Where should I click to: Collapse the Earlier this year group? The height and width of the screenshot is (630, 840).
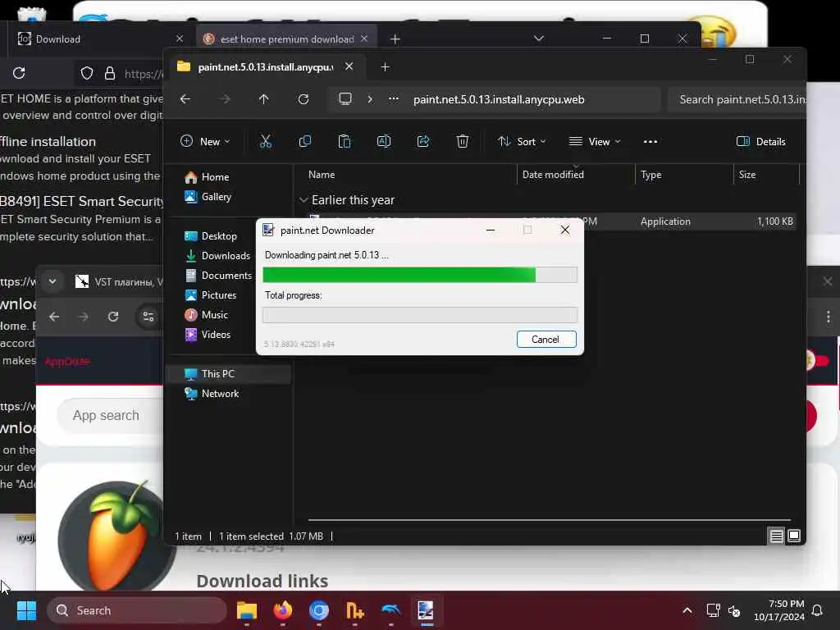(304, 200)
